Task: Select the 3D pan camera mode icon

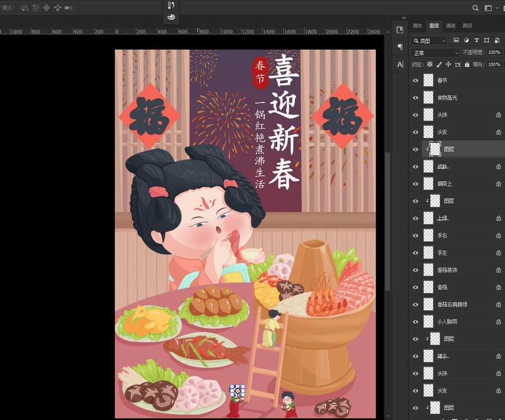Action: click(47, 8)
